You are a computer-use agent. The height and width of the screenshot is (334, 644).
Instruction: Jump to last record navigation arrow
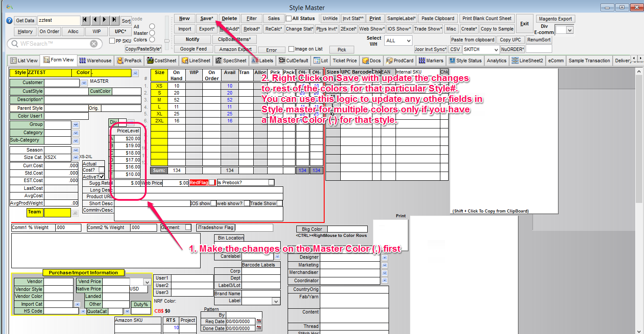pos(114,20)
